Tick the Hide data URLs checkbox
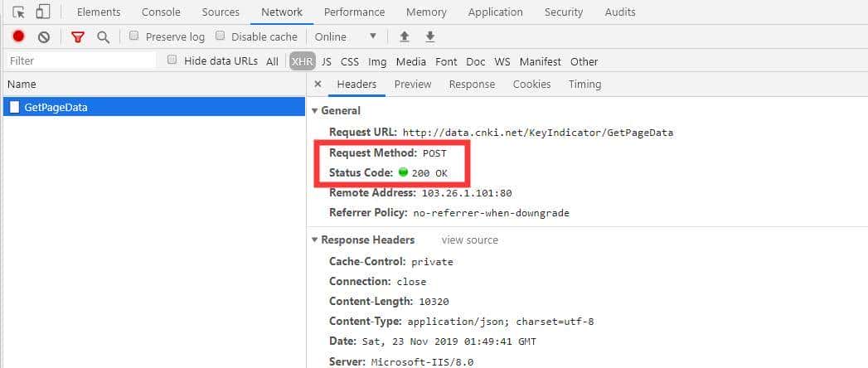This screenshot has height=368, width=868. tap(172, 61)
